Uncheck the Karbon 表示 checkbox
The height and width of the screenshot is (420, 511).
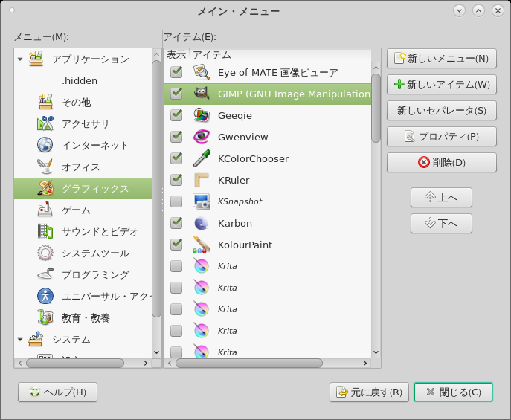tap(176, 223)
